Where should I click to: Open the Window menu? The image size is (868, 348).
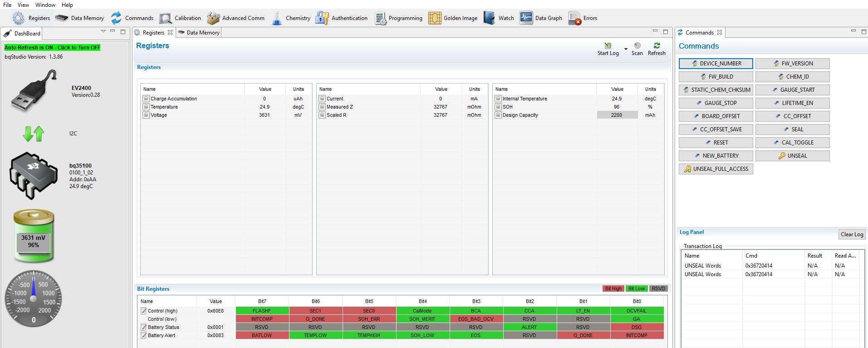45,5
